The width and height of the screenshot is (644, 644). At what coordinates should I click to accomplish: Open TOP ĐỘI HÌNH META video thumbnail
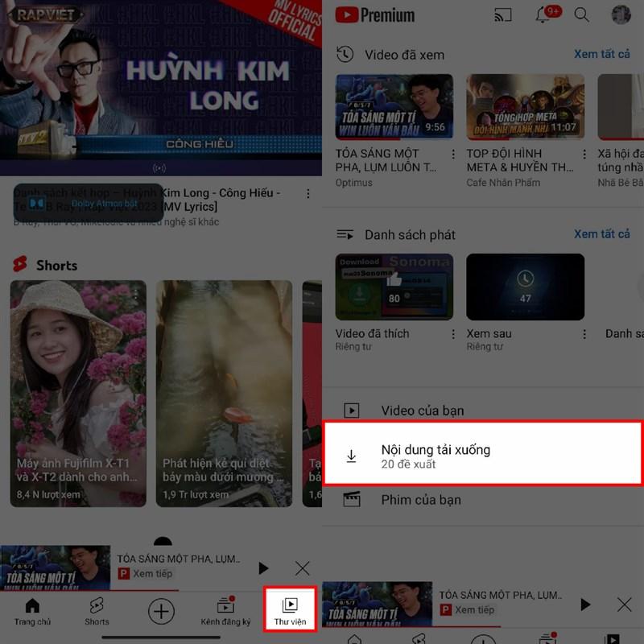tap(526, 107)
